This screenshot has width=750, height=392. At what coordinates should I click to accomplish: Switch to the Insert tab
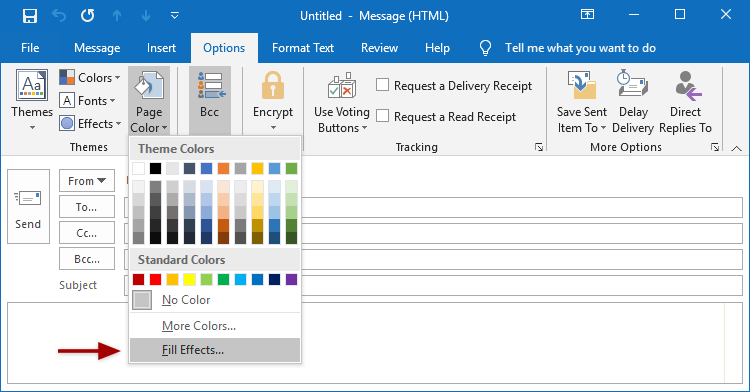(161, 48)
